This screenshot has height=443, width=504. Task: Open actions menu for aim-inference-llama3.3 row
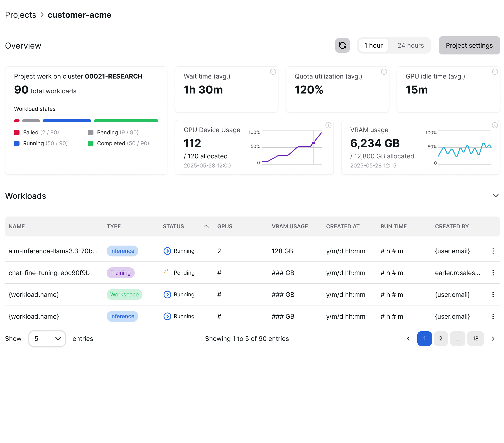point(493,251)
